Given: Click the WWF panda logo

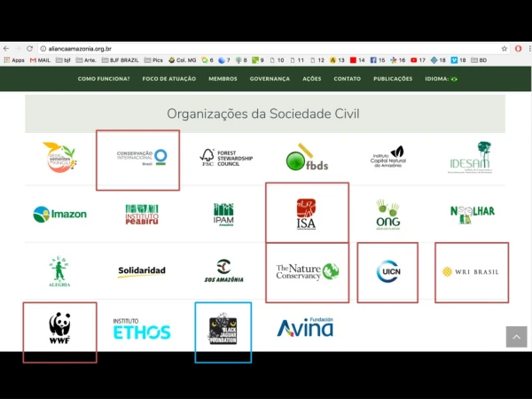Looking at the screenshot, I should click(x=59, y=328).
